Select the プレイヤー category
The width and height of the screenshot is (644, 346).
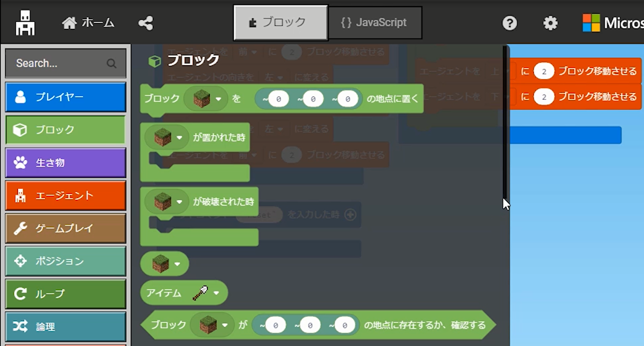[x=66, y=97]
